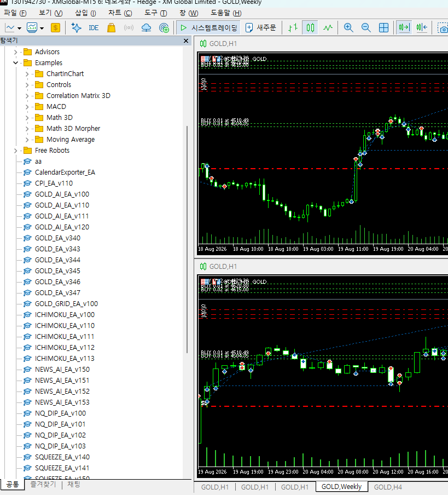Image resolution: width=448 pixels, height=495 pixels.
Task: Open the IDE MetaEditor button
Action: 94,28
